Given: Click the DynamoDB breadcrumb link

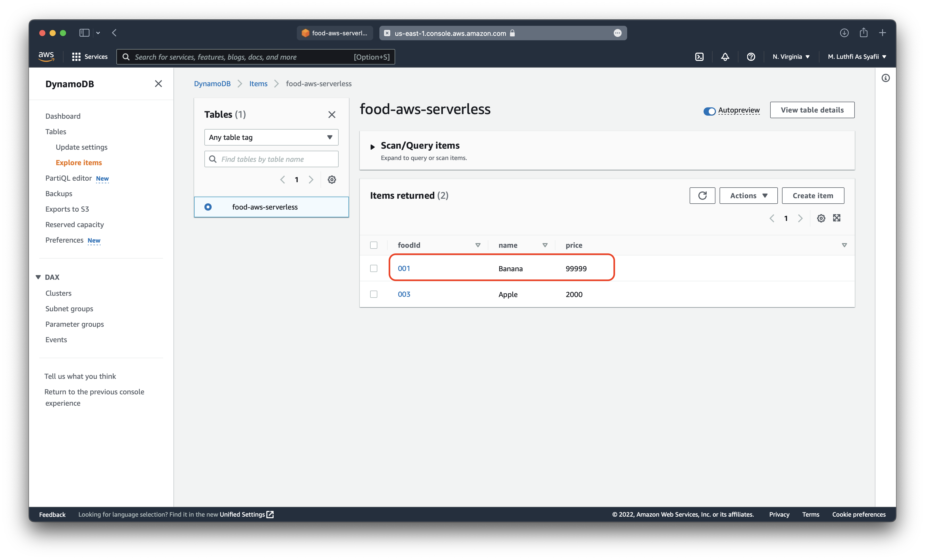Looking at the screenshot, I should 212,84.
